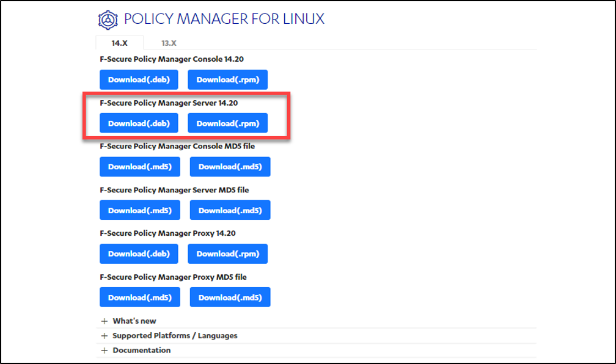
Task: Download Policy Manager Console 14.20 .deb package
Action: tap(139, 80)
